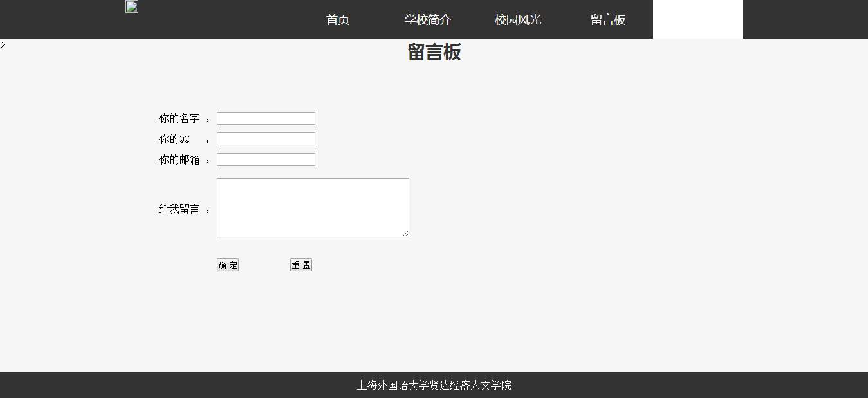Click the 重置 reset button
The width and height of the screenshot is (868, 398).
(x=301, y=265)
